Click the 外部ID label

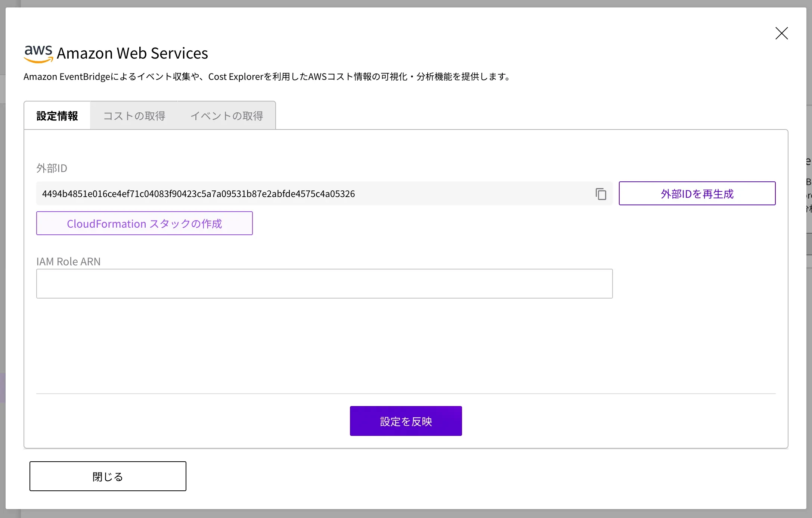click(x=52, y=168)
